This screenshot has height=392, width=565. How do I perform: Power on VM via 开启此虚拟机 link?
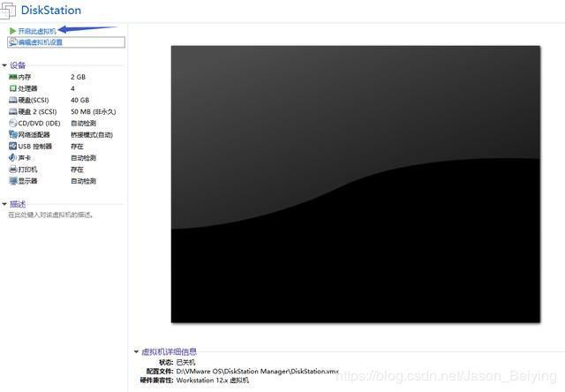point(36,31)
